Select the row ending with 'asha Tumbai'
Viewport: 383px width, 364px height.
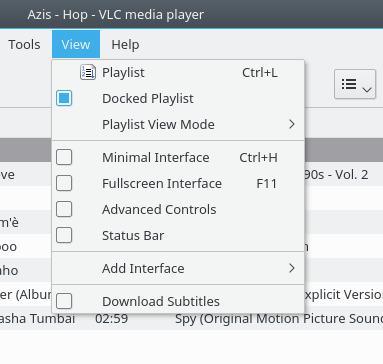pos(191,318)
